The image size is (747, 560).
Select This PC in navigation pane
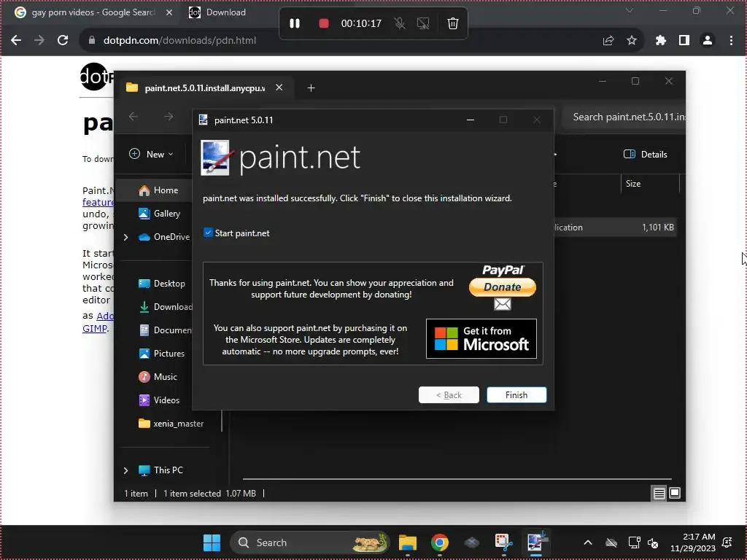(x=161, y=470)
